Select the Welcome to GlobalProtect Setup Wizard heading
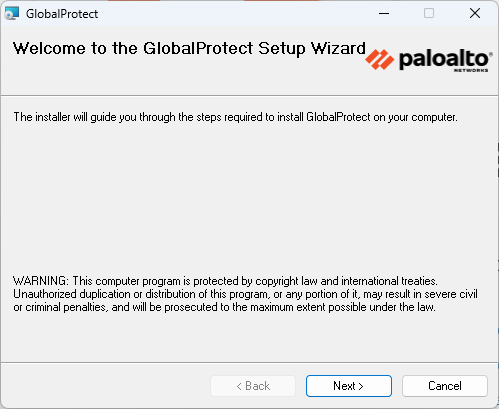This screenshot has width=499, height=409. point(189,48)
